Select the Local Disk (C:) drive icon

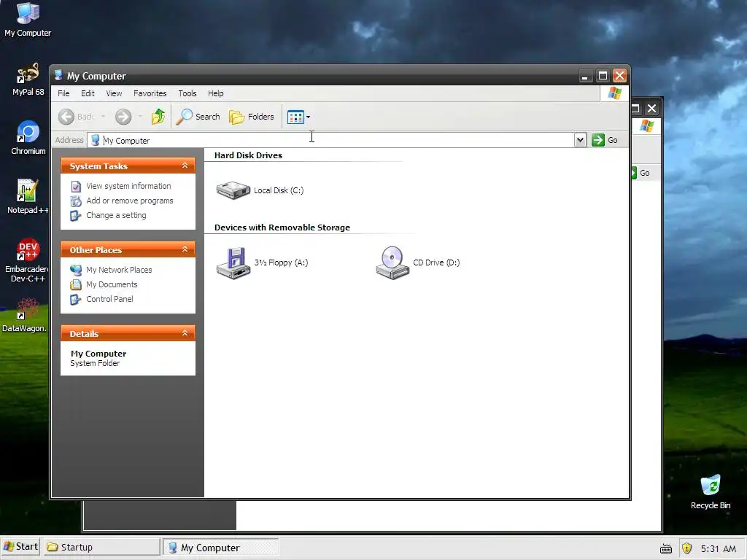pos(233,190)
